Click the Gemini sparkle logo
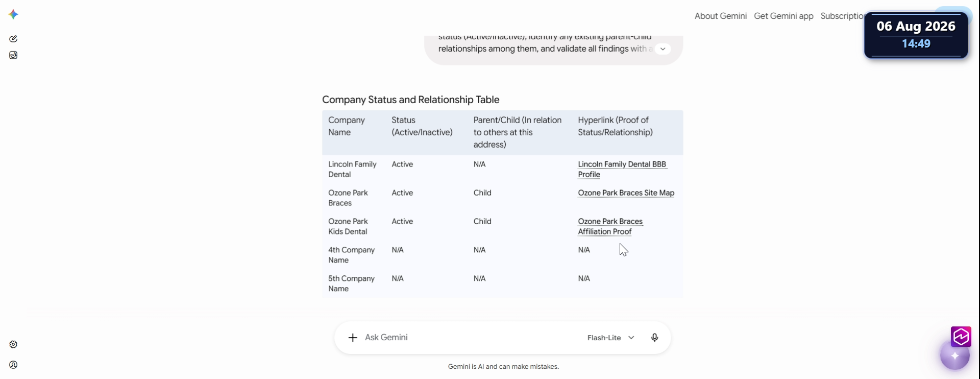Viewport: 980px width, 379px height. pyautogui.click(x=14, y=14)
